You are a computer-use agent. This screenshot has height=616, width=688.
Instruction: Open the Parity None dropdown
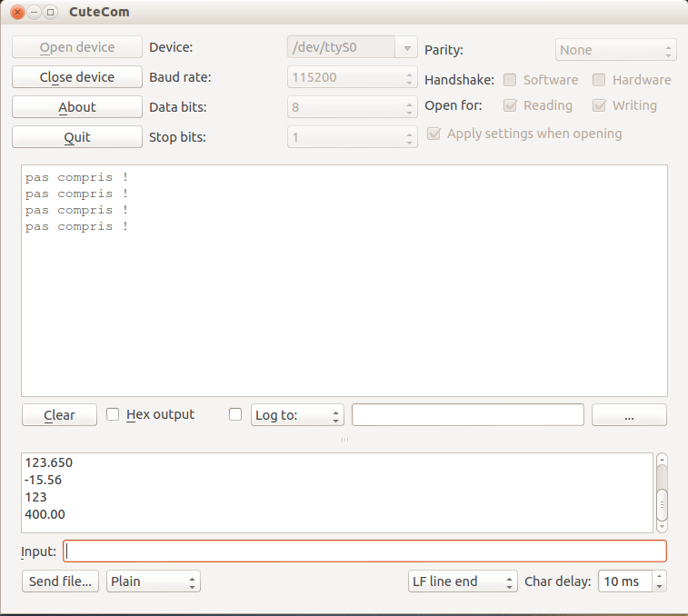click(616, 50)
